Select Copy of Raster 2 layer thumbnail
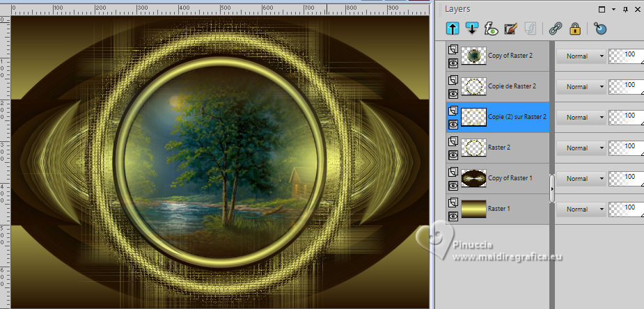Image resolution: width=644 pixels, height=309 pixels. pyautogui.click(x=474, y=56)
